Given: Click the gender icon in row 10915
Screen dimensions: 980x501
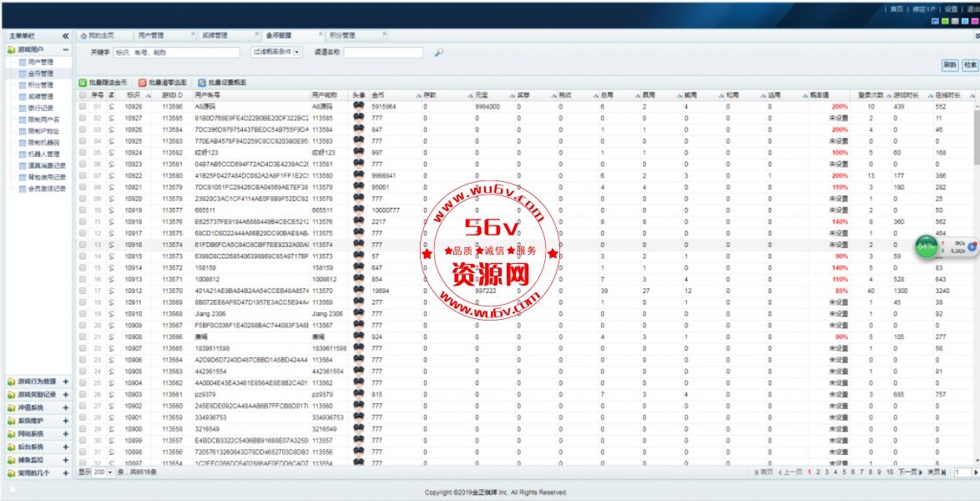Looking at the screenshot, I should coord(111,256).
